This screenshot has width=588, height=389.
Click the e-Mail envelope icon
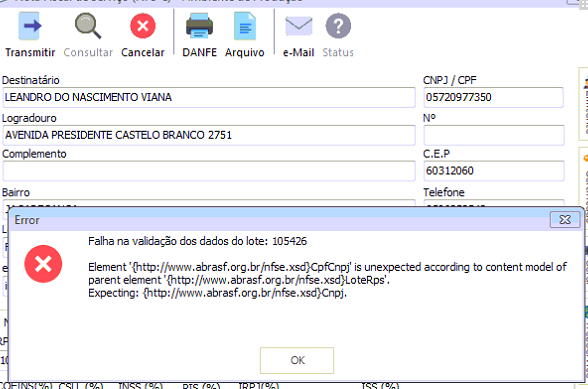click(298, 26)
